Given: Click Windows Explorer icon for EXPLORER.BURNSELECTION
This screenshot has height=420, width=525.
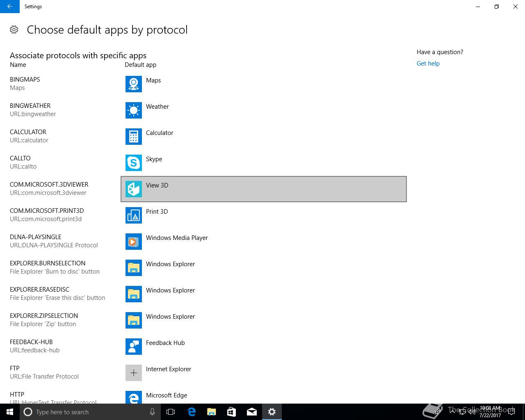Looking at the screenshot, I should point(134,268).
